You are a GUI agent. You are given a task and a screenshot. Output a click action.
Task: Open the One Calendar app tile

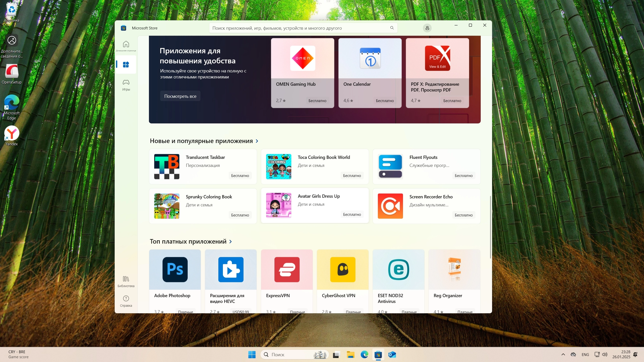pyautogui.click(x=370, y=73)
